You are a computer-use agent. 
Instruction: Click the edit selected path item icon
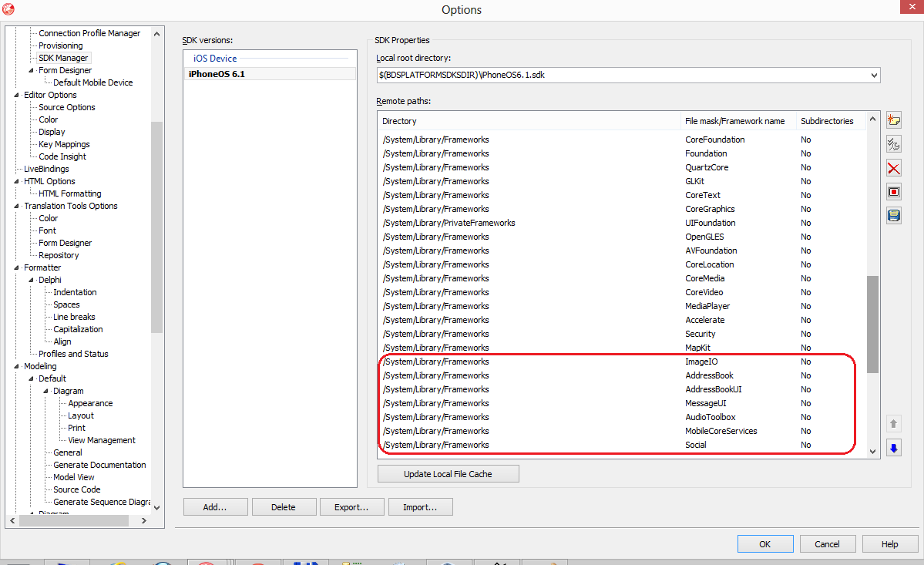coord(894,144)
